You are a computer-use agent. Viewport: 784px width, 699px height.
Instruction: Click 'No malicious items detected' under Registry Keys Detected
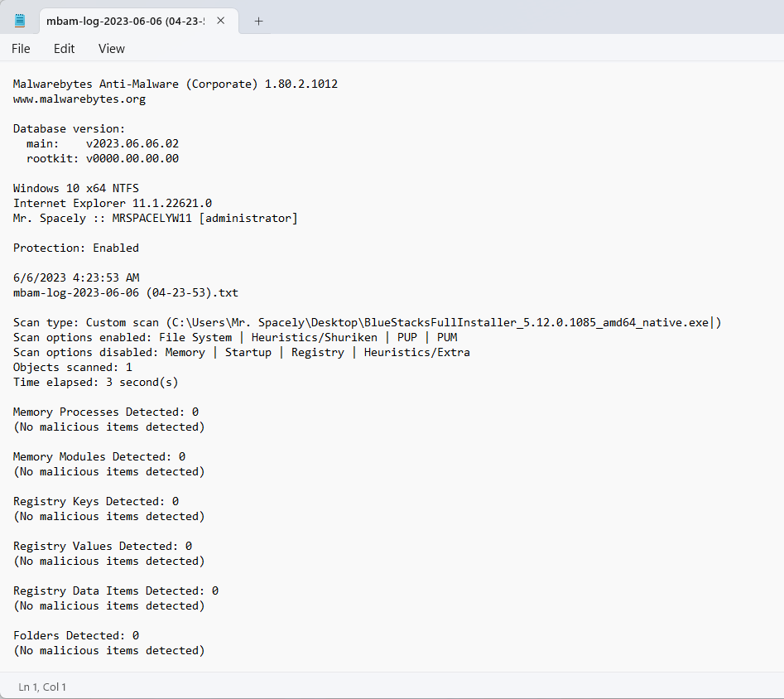pos(109,516)
